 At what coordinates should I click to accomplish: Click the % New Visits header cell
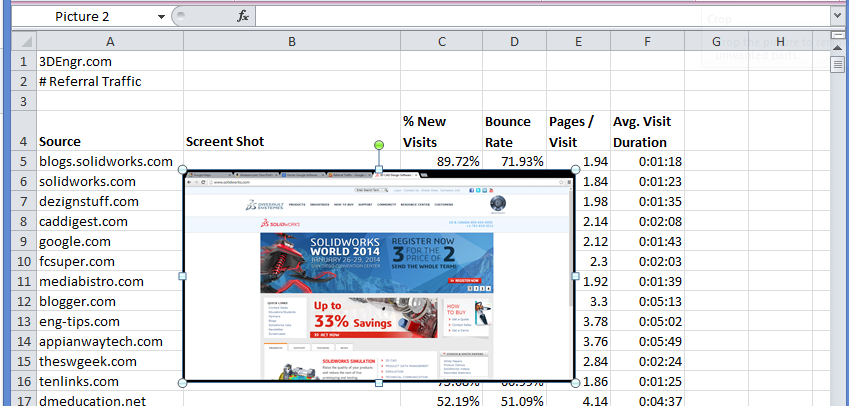(442, 131)
